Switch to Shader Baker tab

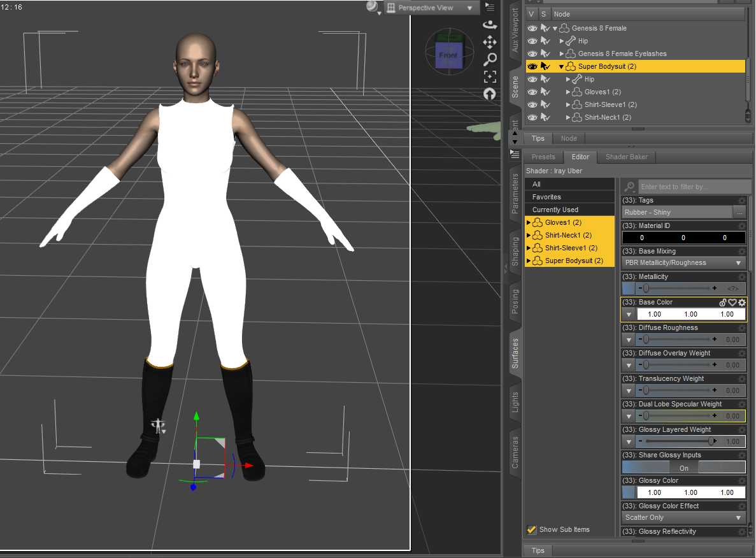[626, 157]
